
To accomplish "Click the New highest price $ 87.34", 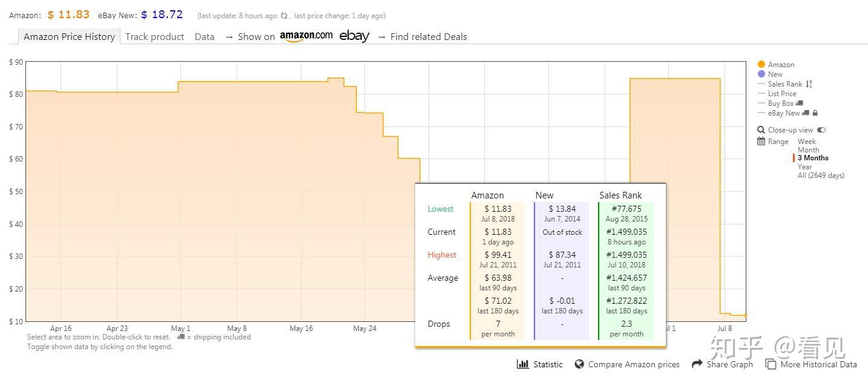I will pos(562,255).
